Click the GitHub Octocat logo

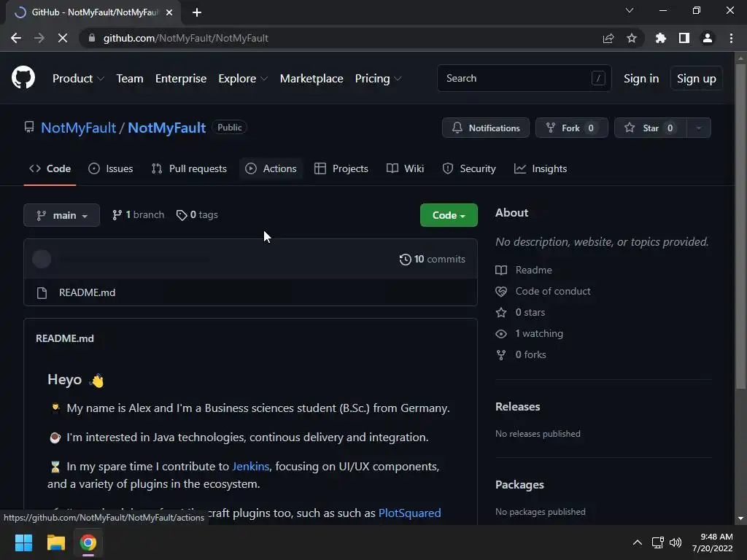pos(23,78)
